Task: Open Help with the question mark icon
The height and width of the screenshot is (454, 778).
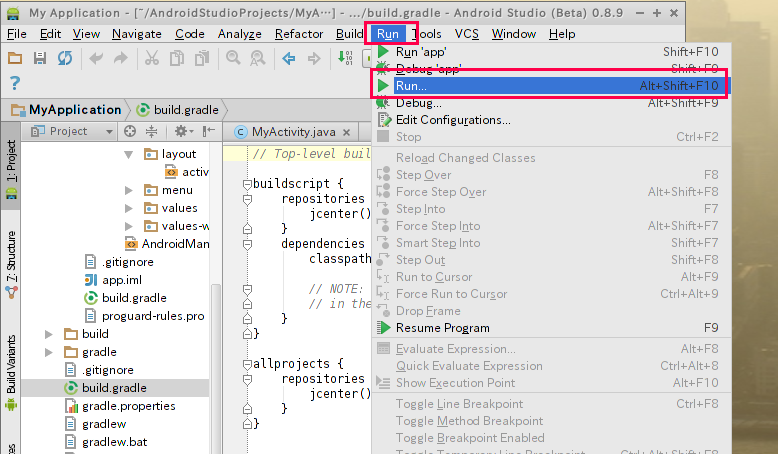Action: point(15,83)
